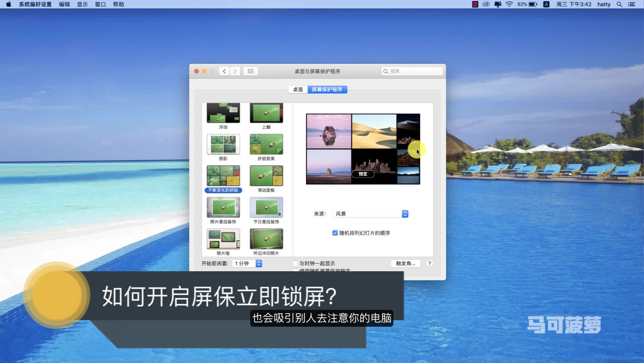Pick the 照片墙 screensaver style
This screenshot has width=644, height=363.
[223, 238]
